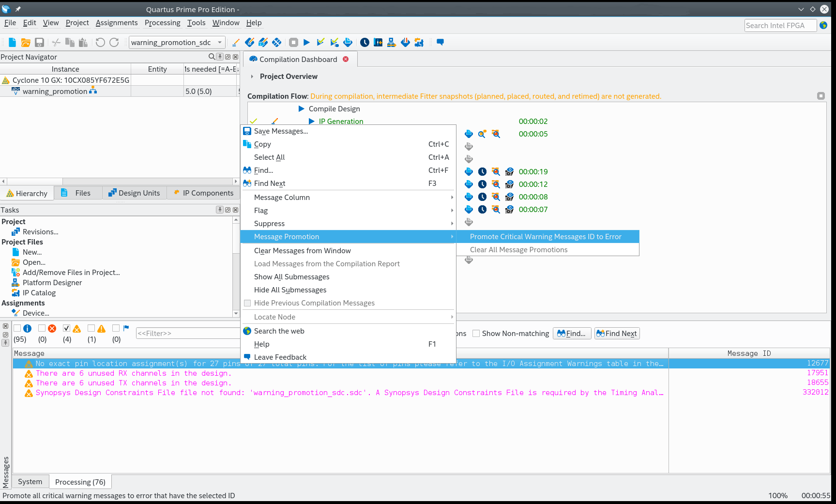Uncheck the Critical Warning messages filter checkbox
Viewport: 836px width, 504px height.
pos(67,328)
